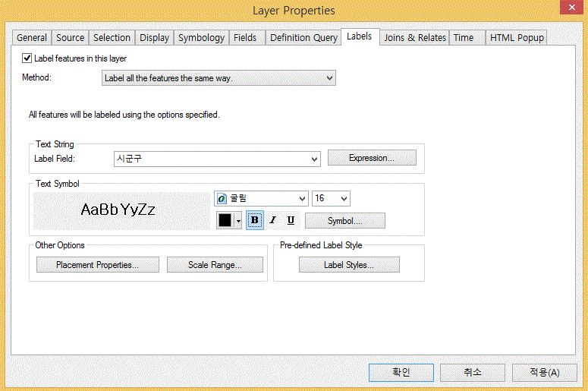588x391 pixels.
Task: Open the Label Field dropdown
Action: coord(217,159)
